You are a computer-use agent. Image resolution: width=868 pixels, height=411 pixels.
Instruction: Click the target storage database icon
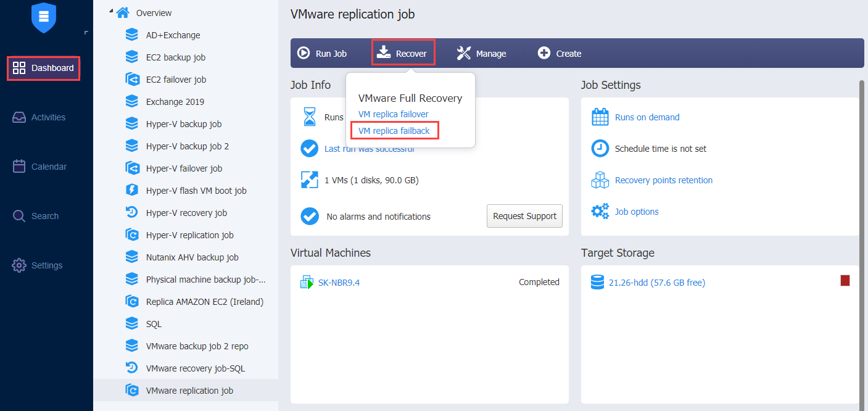(597, 282)
